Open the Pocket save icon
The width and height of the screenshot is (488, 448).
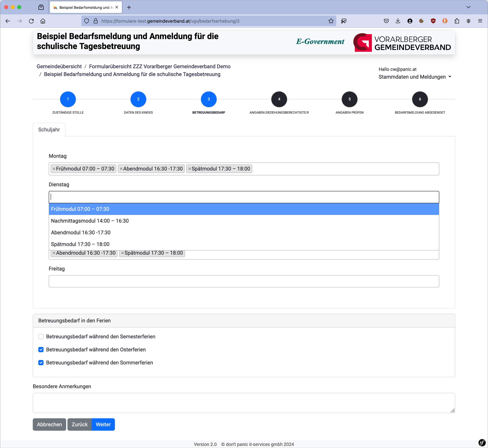(386, 21)
